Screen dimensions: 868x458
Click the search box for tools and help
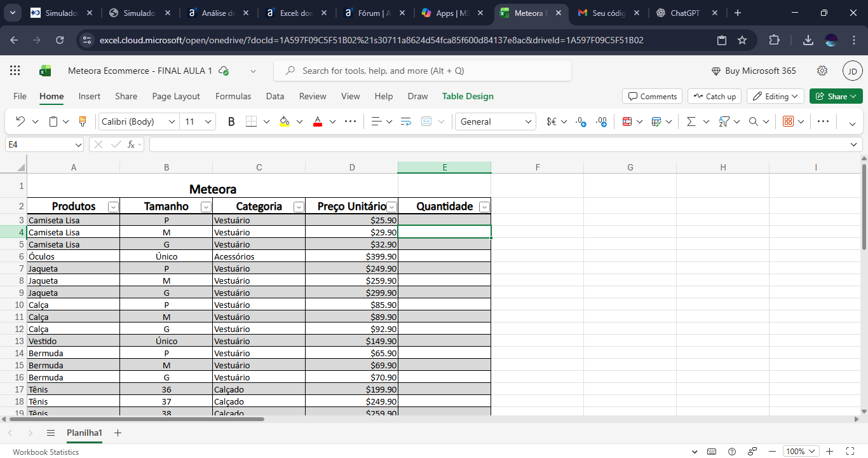click(422, 71)
